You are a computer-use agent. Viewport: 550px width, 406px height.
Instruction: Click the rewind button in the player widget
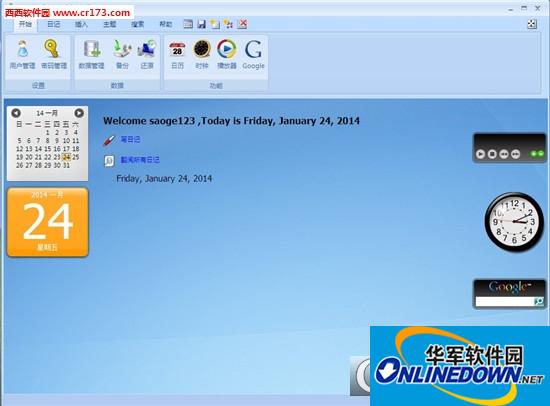[504, 154]
